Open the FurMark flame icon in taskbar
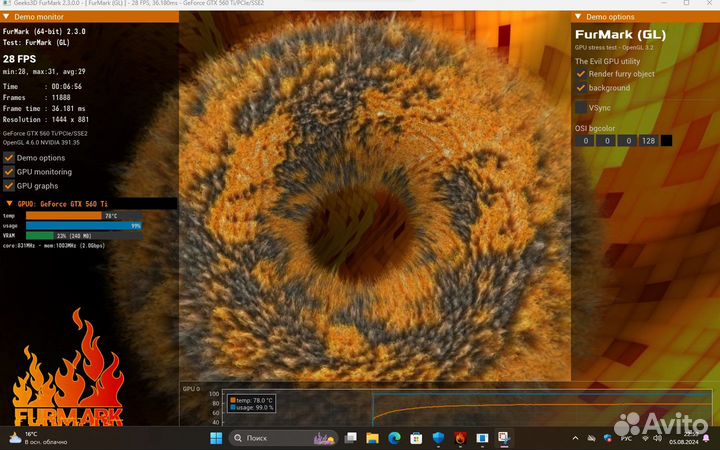The height and width of the screenshot is (450, 720). (x=460, y=438)
